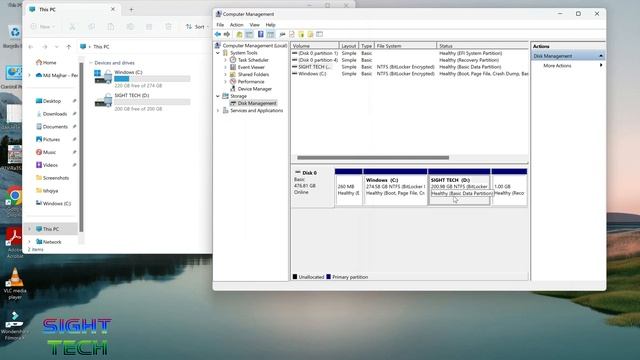Collapse the Storage tree node

[218, 96]
